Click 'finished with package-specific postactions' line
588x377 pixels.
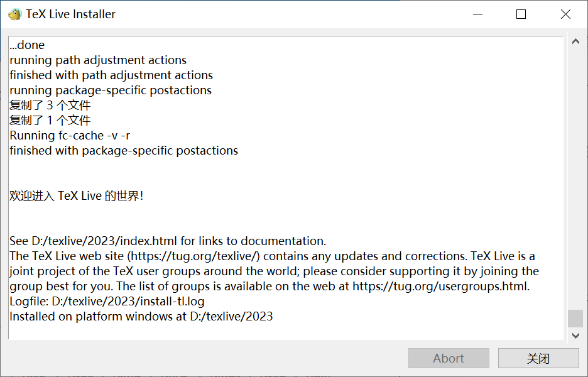[x=123, y=150]
